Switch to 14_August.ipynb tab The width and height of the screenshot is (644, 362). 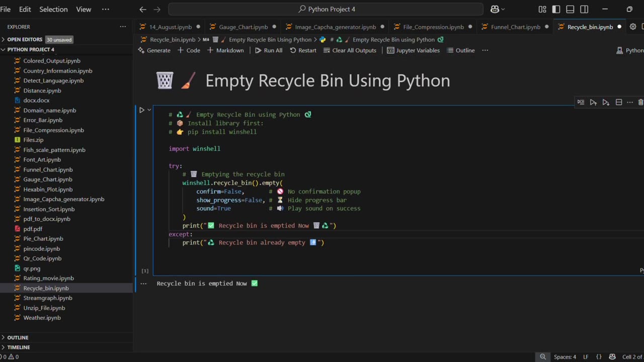[x=170, y=27]
